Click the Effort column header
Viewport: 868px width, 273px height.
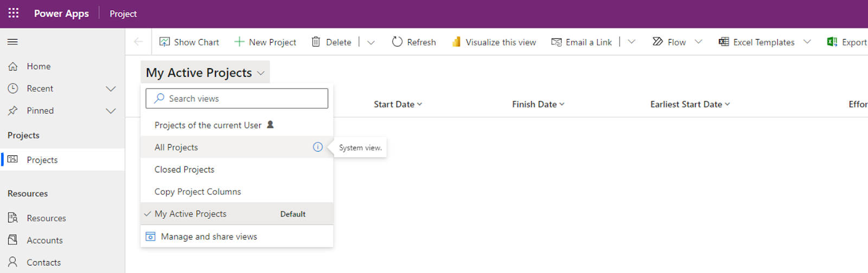[x=858, y=104]
